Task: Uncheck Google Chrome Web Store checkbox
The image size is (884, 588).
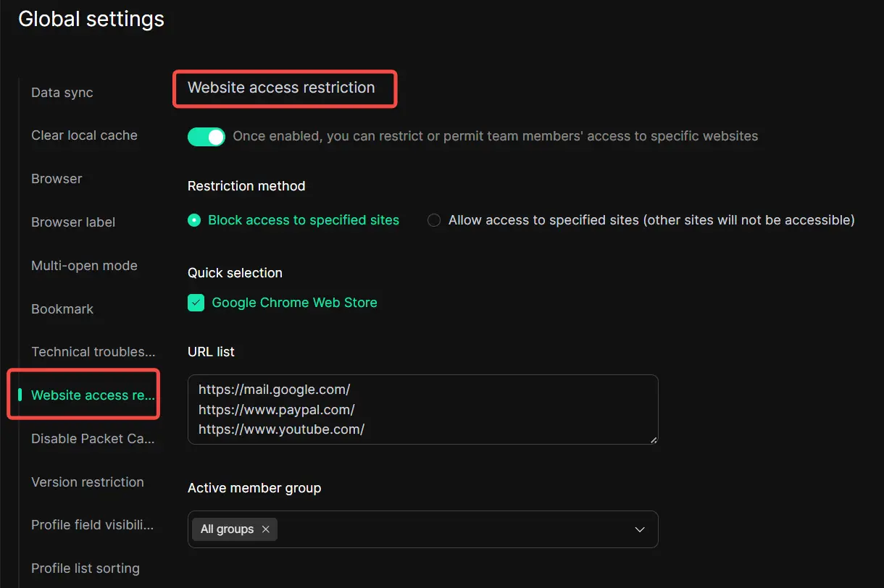Action: [196, 303]
